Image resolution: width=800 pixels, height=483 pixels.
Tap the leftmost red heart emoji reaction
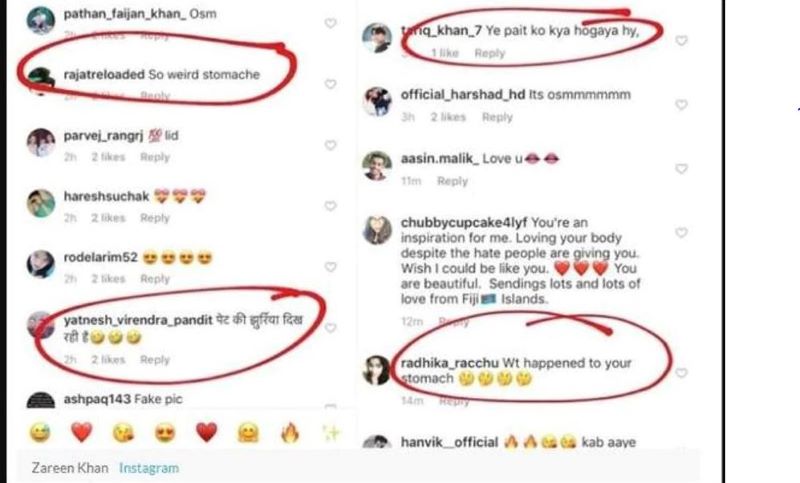pyautogui.click(x=81, y=433)
